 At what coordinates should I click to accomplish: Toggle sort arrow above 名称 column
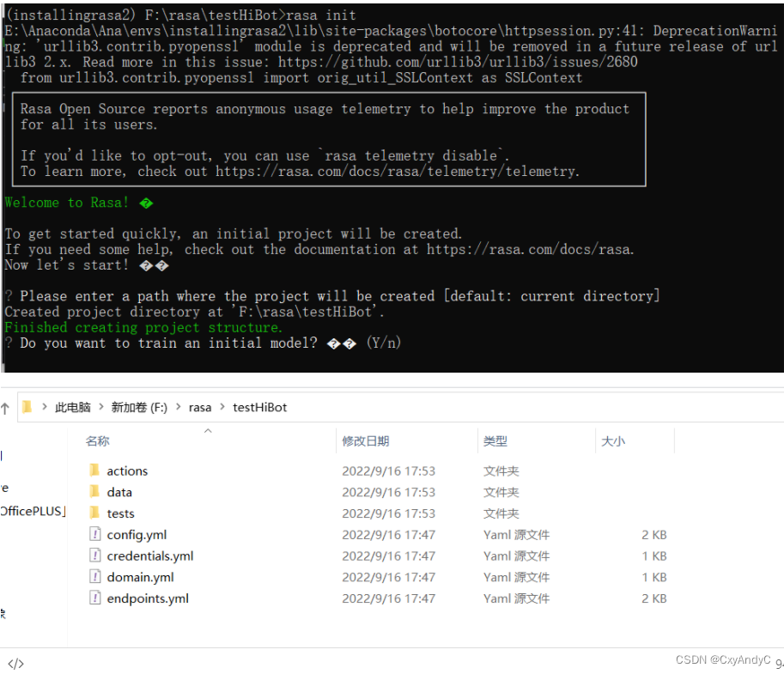pyautogui.click(x=208, y=430)
